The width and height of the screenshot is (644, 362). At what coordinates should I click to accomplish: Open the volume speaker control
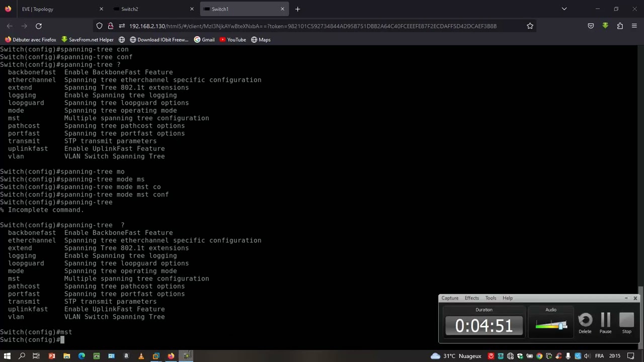click(x=587, y=356)
